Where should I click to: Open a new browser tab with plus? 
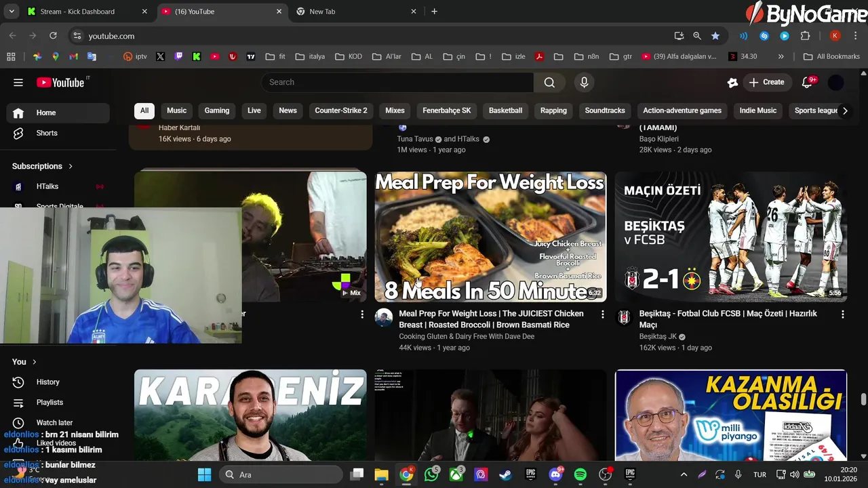[434, 12]
